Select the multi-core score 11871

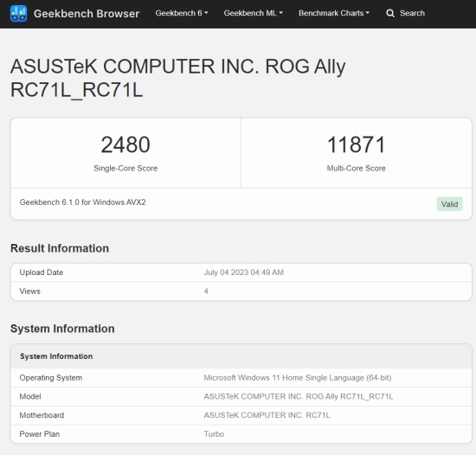357,144
